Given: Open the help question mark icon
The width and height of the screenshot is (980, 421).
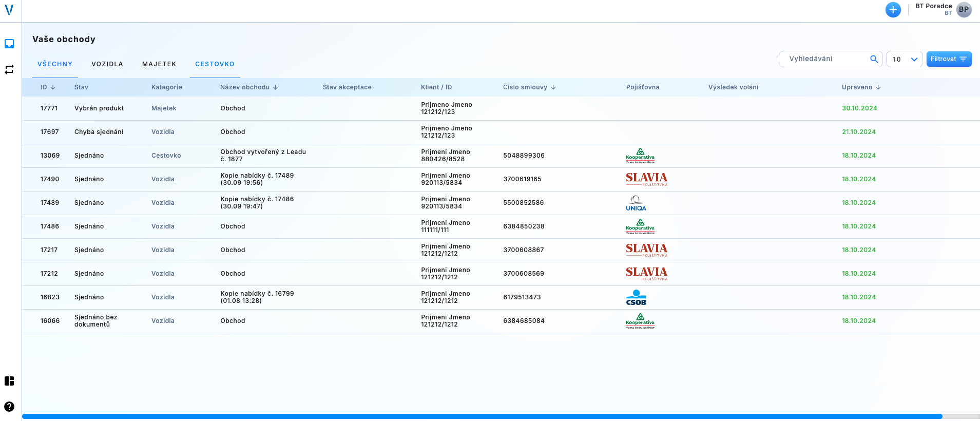Looking at the screenshot, I should [x=9, y=407].
